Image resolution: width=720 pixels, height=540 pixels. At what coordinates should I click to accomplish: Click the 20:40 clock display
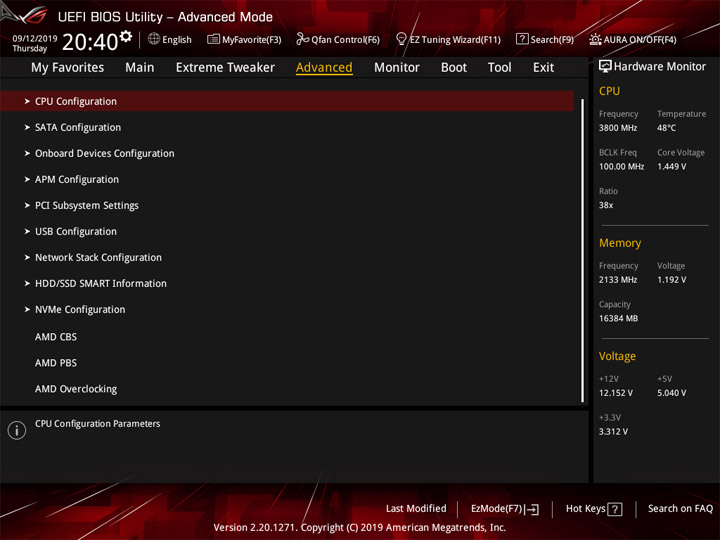pyautogui.click(x=90, y=42)
